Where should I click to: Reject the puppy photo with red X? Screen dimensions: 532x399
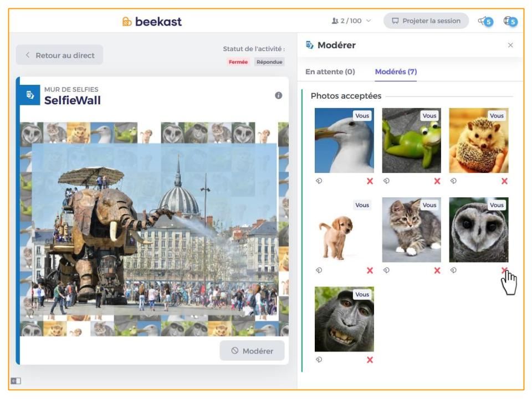click(370, 270)
